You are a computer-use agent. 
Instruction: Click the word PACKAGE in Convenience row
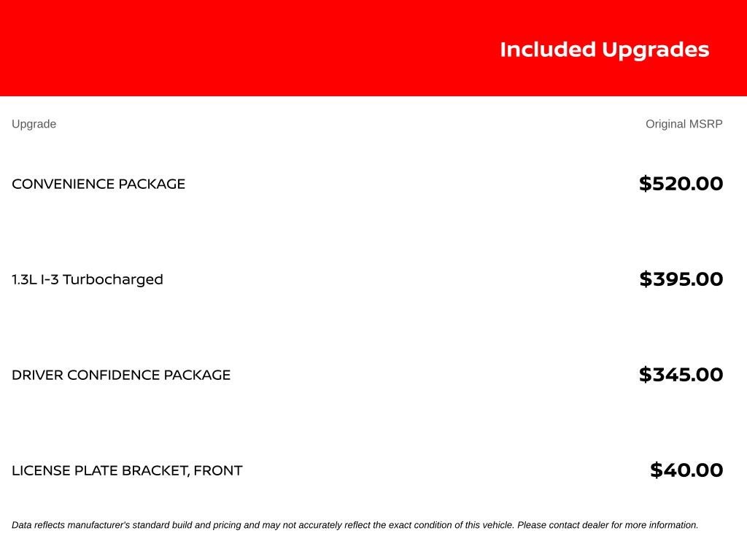(152, 184)
